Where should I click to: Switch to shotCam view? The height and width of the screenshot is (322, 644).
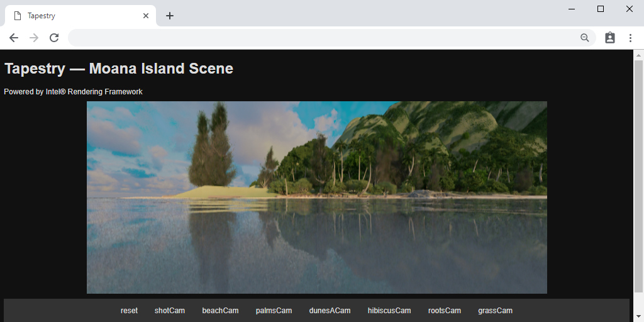tap(170, 311)
